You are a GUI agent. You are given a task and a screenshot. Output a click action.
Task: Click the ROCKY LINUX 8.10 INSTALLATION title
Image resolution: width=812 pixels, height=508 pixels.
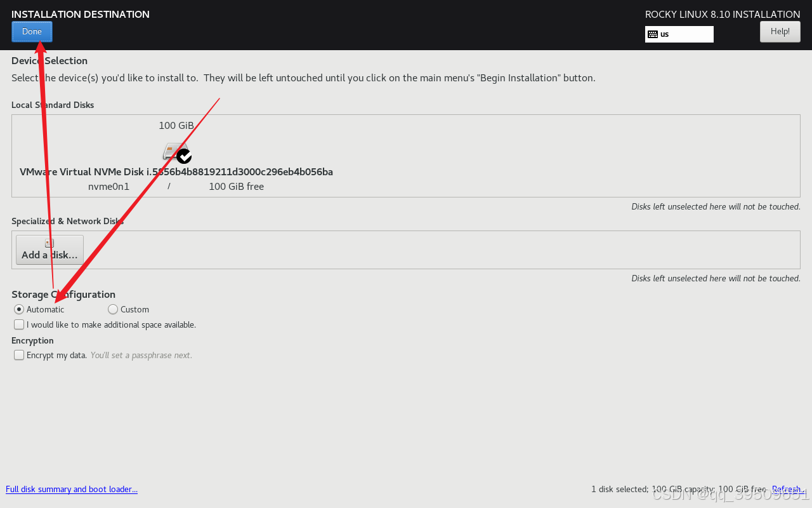pyautogui.click(x=723, y=15)
